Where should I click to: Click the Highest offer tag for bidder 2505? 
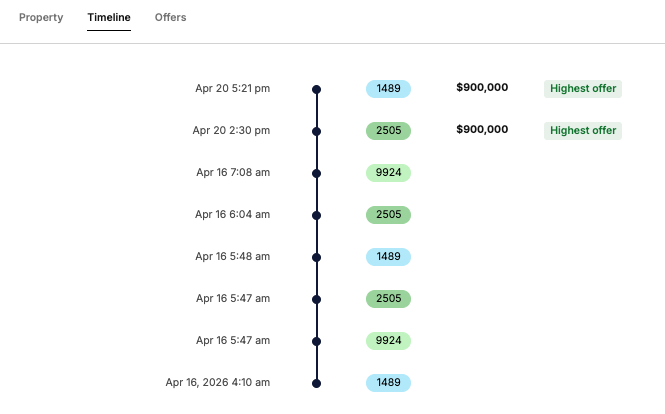click(x=583, y=131)
